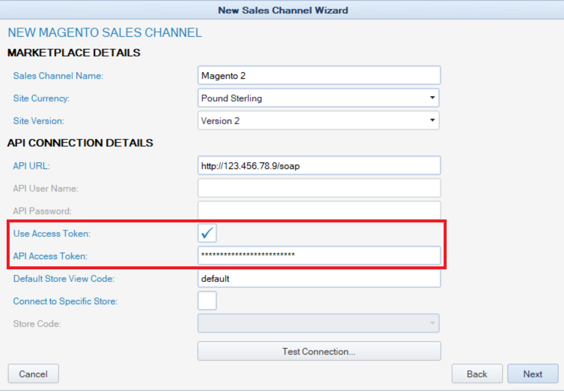Click the 'API URL:' label text
This screenshot has width=564, height=392.
[x=31, y=166]
